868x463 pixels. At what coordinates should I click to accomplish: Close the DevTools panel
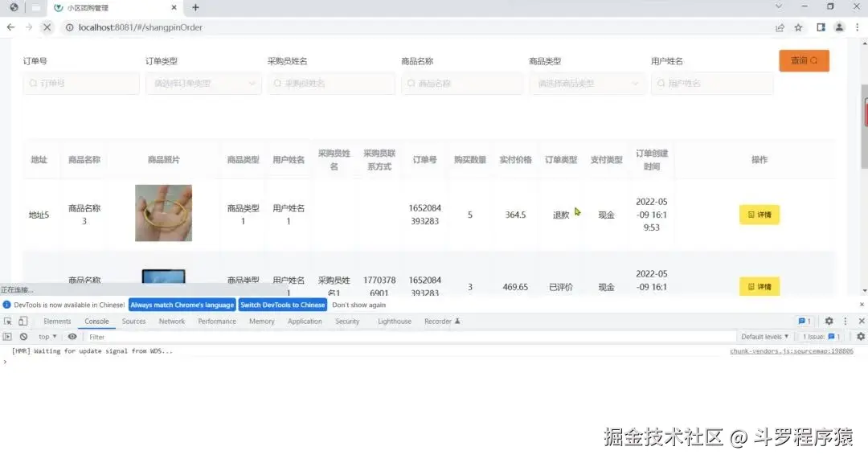coord(862,321)
